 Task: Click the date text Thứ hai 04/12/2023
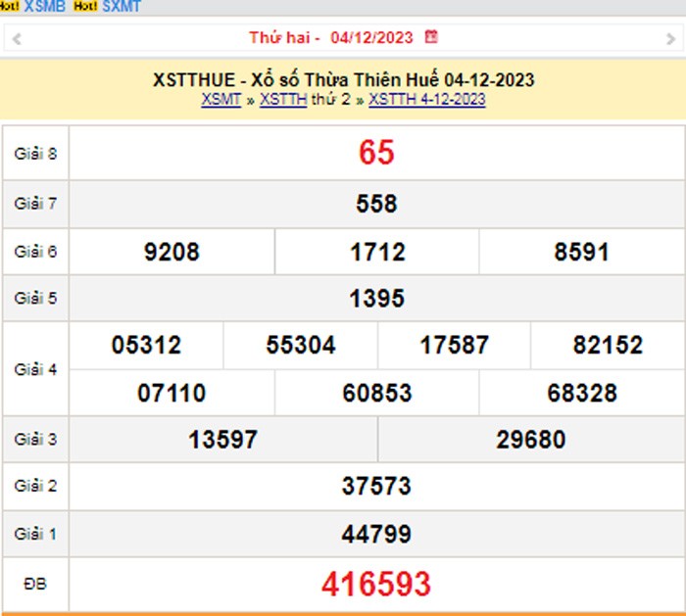tap(331, 37)
